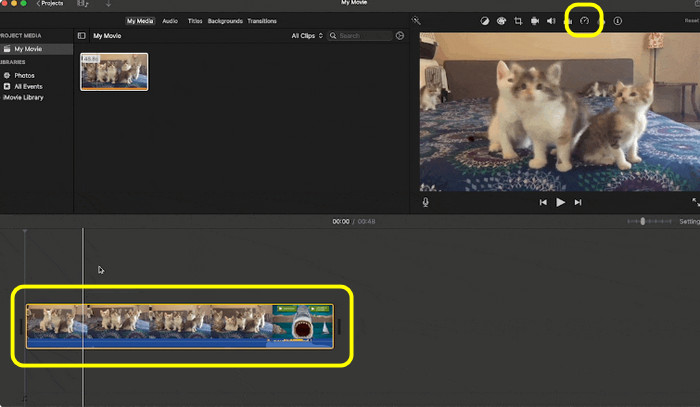Click the LIBRARIES section header
The height and width of the screenshot is (407, 700).
[x=12, y=62]
